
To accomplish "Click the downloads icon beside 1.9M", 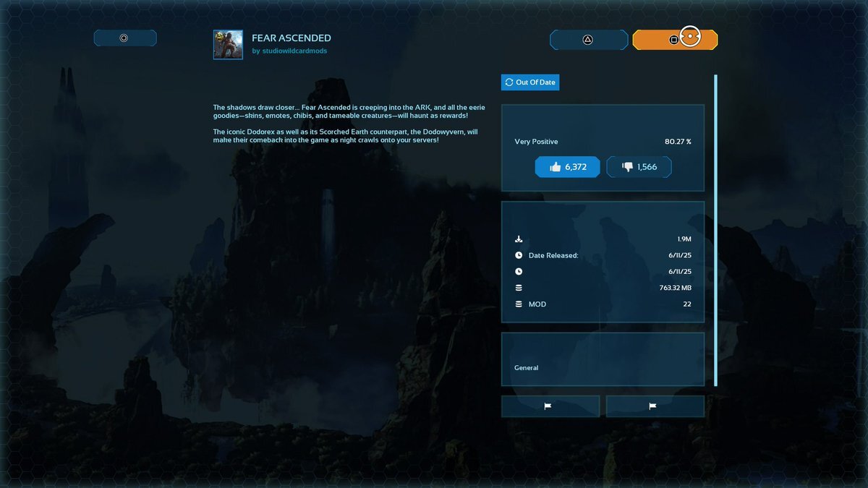I will click(519, 239).
